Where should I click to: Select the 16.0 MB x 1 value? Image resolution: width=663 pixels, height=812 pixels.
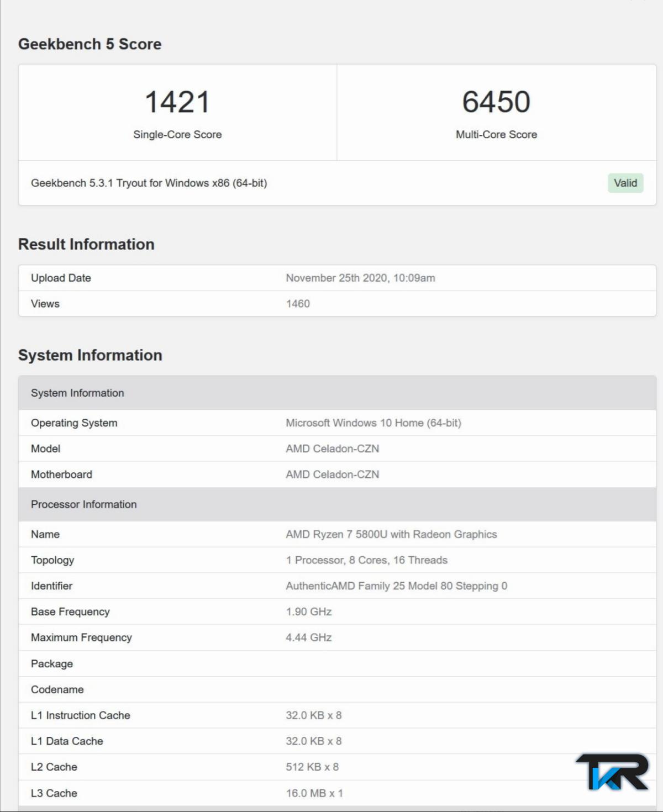click(314, 793)
